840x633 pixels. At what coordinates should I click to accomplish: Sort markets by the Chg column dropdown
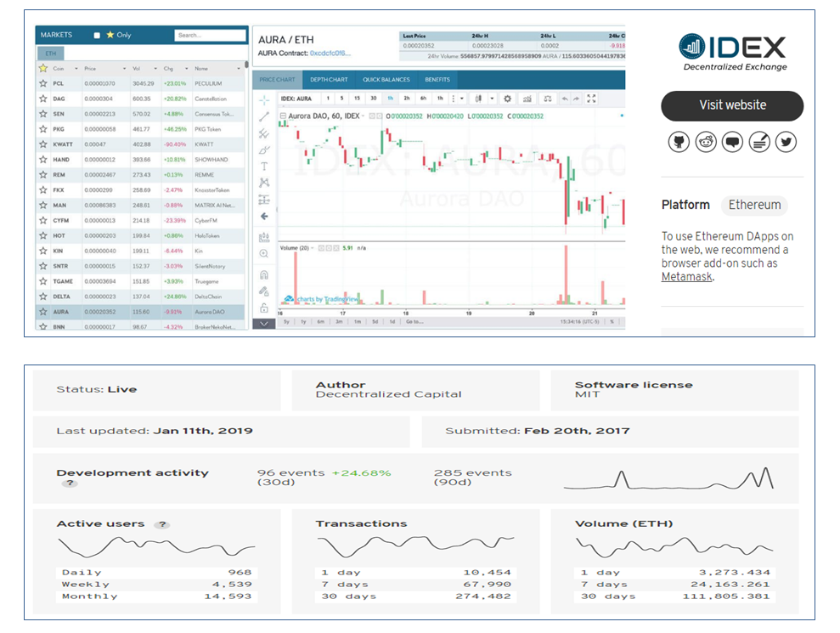[x=186, y=69]
